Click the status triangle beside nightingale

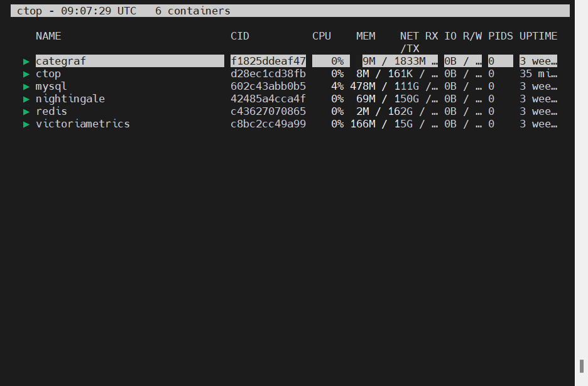(26, 99)
